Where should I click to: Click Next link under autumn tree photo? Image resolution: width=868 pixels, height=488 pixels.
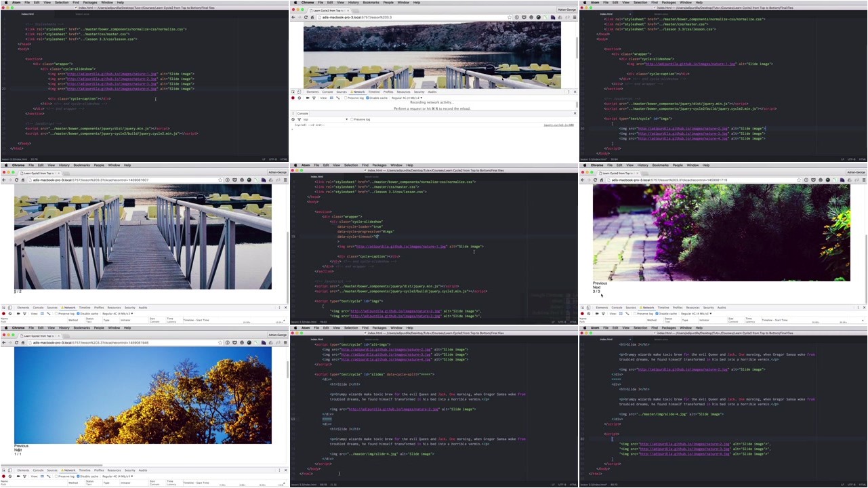click(x=18, y=450)
